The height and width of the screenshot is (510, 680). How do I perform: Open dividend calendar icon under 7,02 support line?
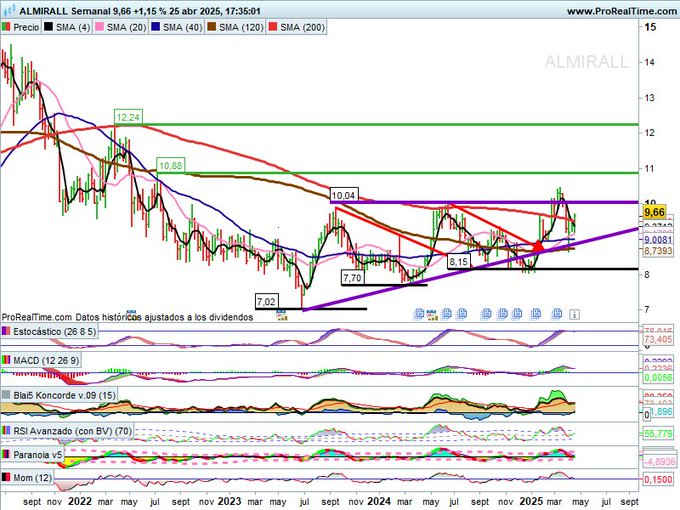pyautogui.click(x=282, y=317)
